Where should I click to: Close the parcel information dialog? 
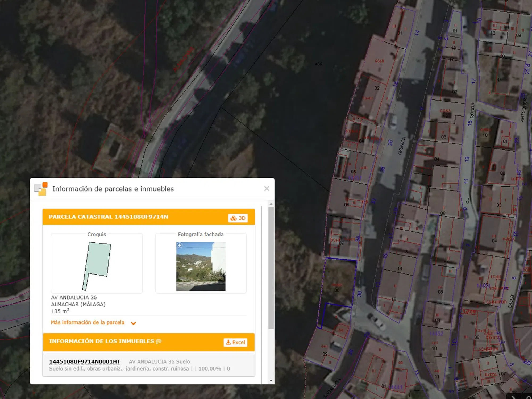click(x=267, y=189)
